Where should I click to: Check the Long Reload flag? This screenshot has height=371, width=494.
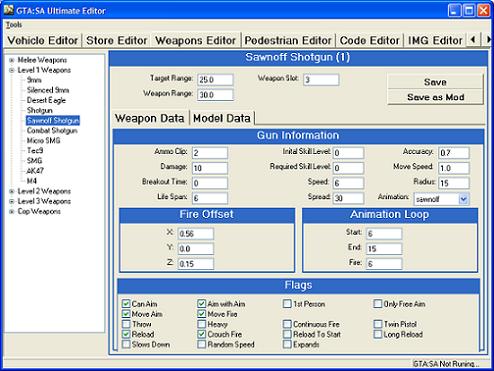pyautogui.click(x=378, y=334)
